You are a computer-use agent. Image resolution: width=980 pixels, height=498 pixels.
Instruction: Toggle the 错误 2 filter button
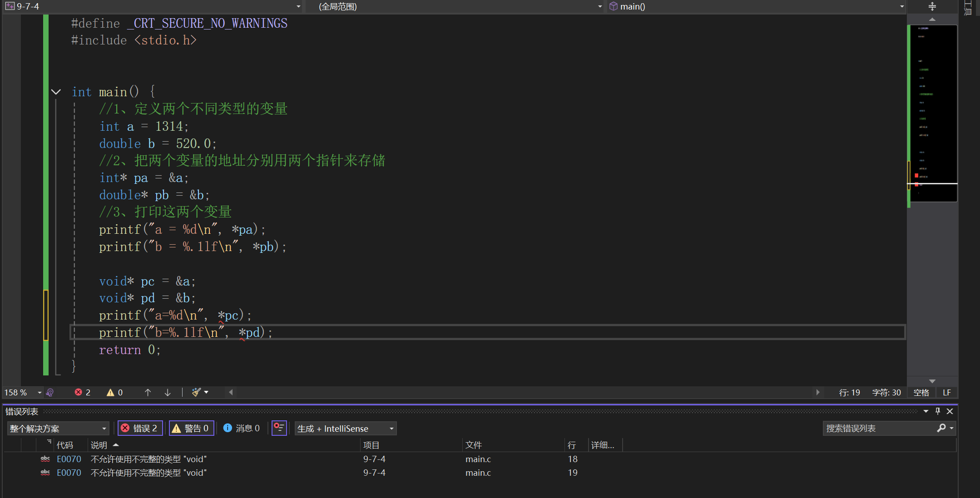[140, 428]
